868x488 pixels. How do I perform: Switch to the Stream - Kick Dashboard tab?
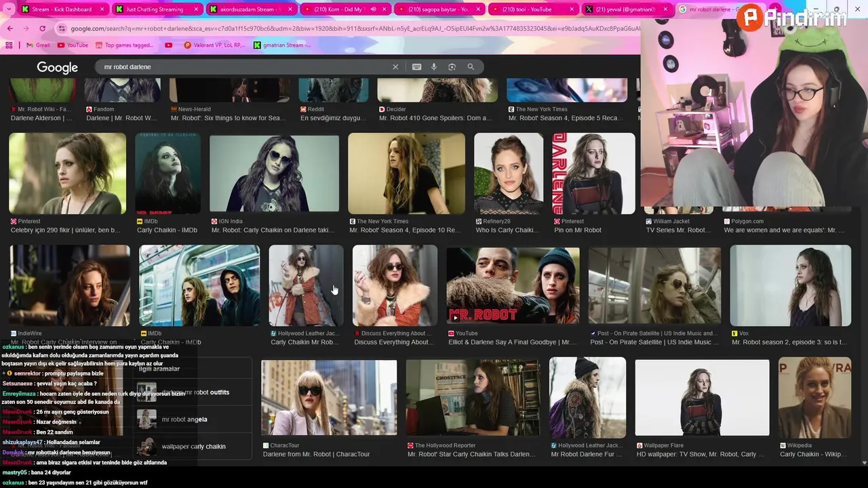click(x=61, y=9)
